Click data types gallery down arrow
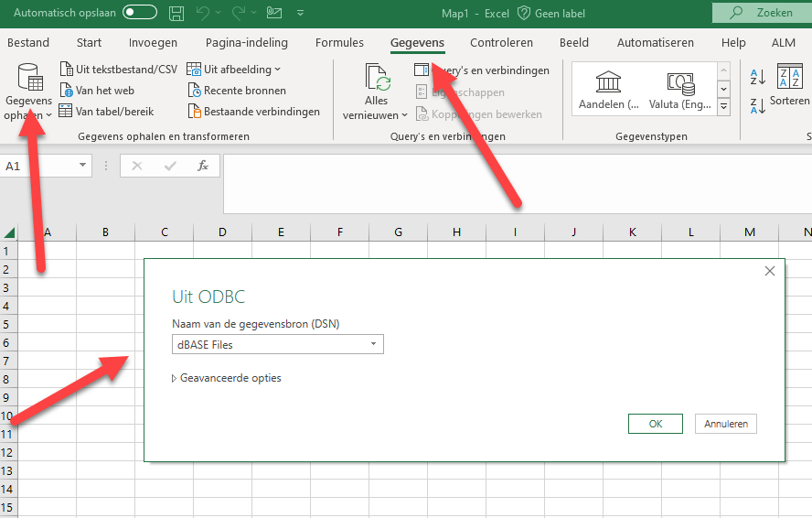The image size is (812, 518). point(723,89)
